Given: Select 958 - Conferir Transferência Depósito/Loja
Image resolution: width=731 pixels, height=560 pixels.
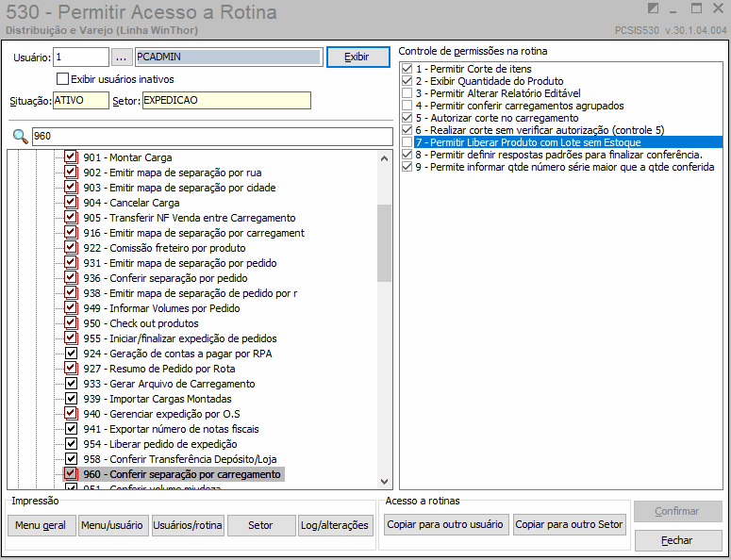Looking at the screenshot, I should point(180,459).
